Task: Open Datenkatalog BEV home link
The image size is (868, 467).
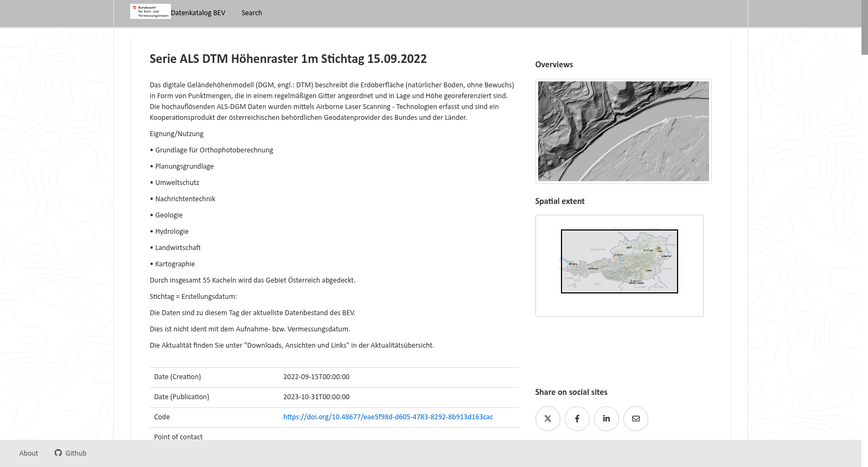Action: point(198,13)
